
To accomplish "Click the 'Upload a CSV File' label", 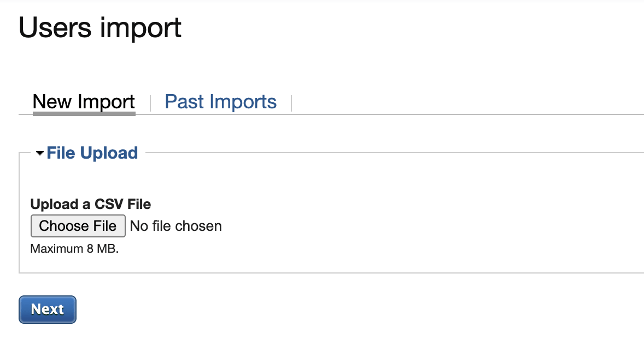I will (x=90, y=204).
